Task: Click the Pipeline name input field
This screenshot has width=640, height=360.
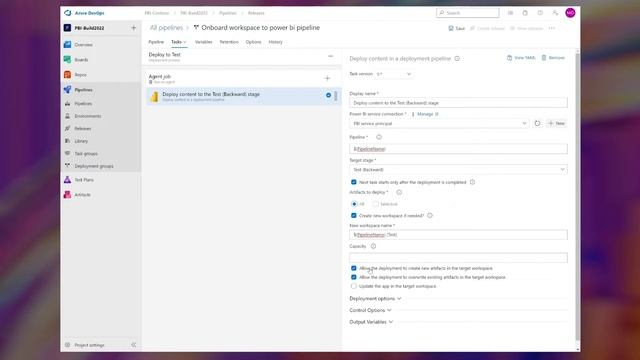Action: [458, 149]
